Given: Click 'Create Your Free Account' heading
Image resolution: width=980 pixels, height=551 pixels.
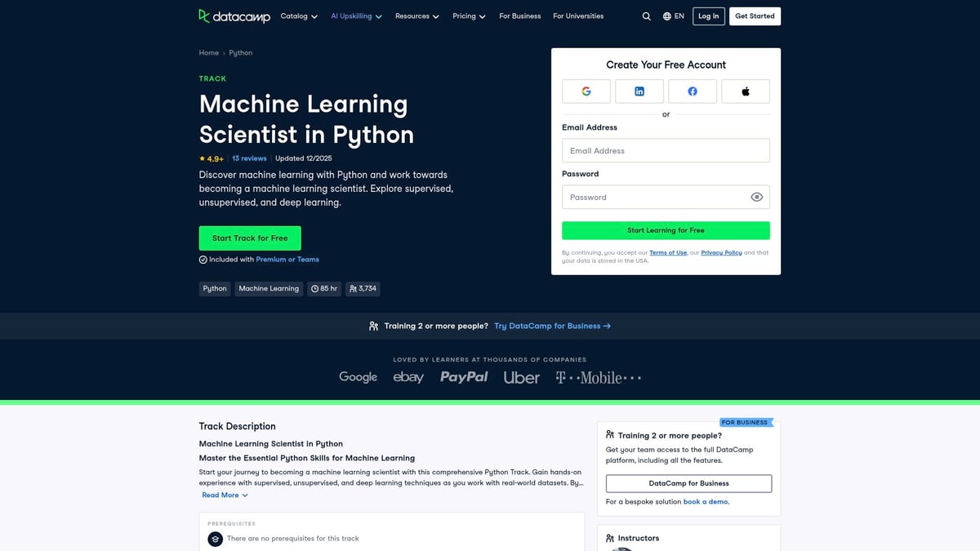Looking at the screenshot, I should pyautogui.click(x=666, y=64).
